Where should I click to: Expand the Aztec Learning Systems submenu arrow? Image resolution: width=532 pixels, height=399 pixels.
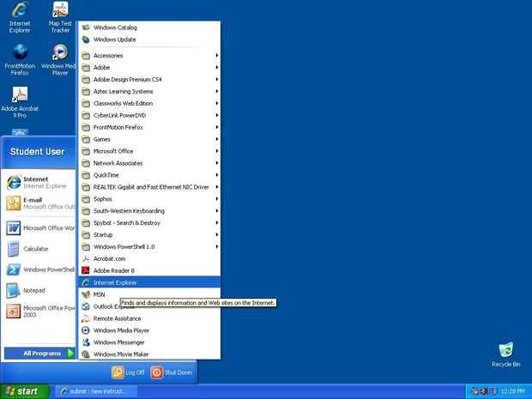coord(216,91)
